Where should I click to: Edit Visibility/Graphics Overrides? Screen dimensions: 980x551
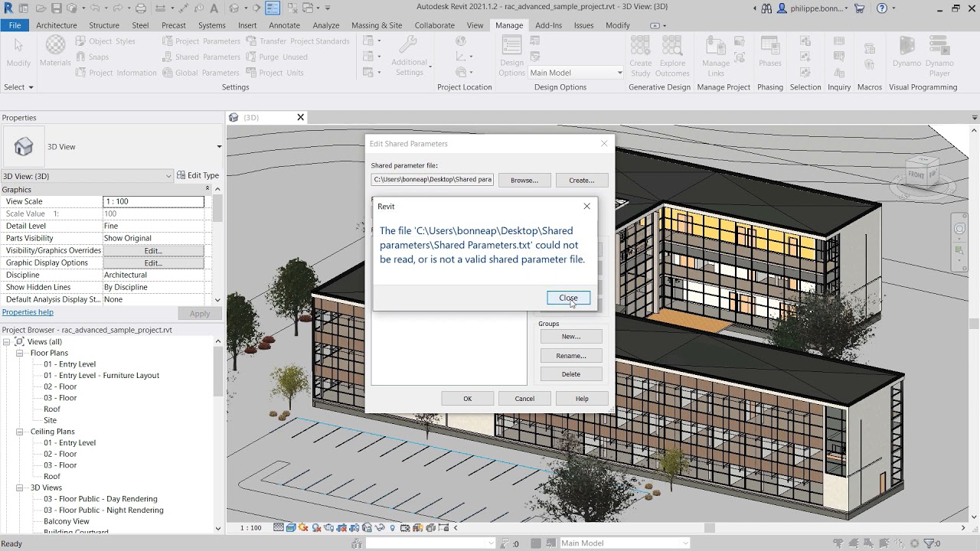(154, 250)
